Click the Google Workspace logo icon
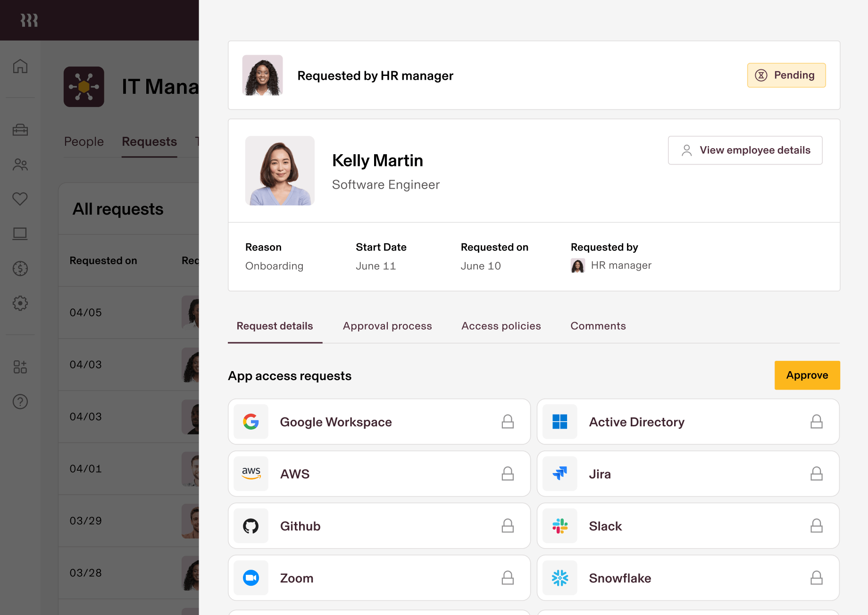The height and width of the screenshot is (615, 868). [251, 422]
